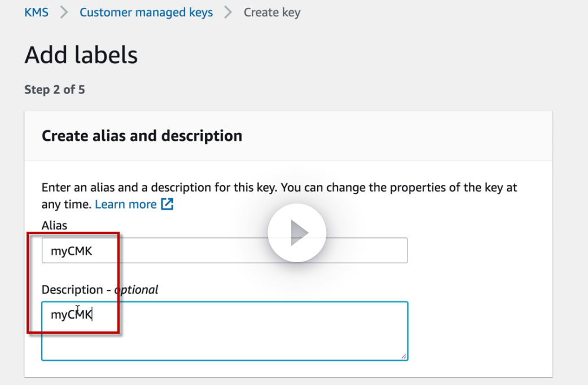Go to the KMS breadcrumb link
The width and height of the screenshot is (588, 385).
click(36, 12)
